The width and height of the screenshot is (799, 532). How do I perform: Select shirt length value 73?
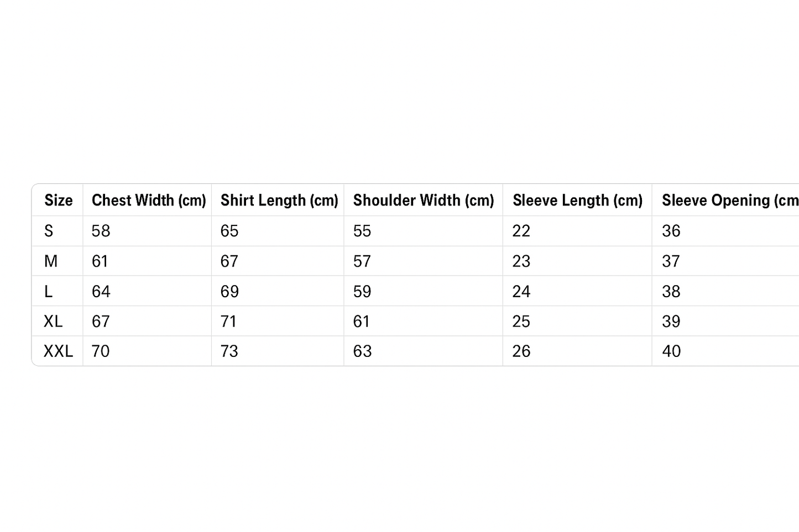(229, 351)
